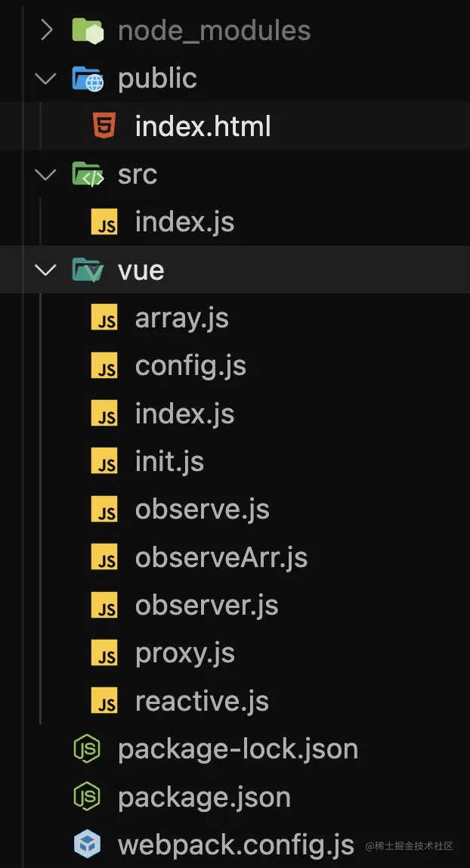The image size is (470, 868).
Task: Open the observeArr.js file
Action: tap(221, 557)
